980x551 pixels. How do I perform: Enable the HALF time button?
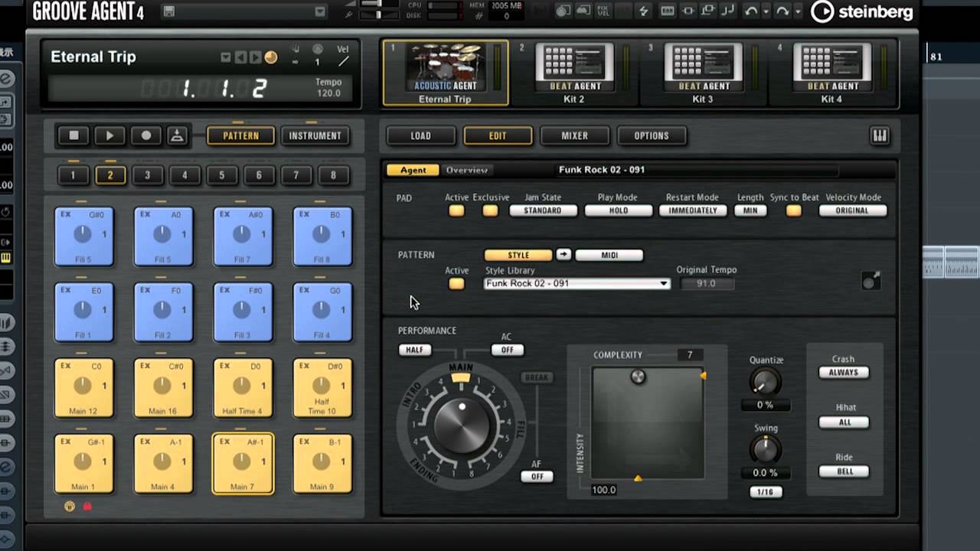coord(414,350)
